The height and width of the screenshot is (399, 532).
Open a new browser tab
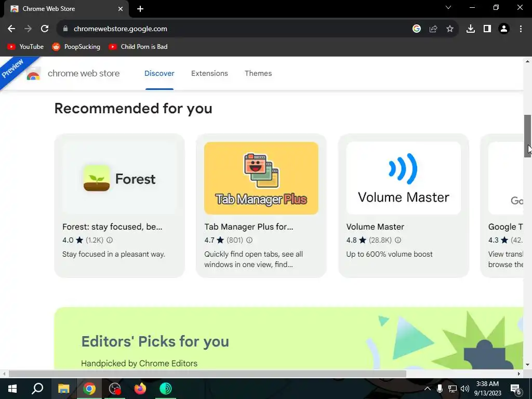(140, 9)
